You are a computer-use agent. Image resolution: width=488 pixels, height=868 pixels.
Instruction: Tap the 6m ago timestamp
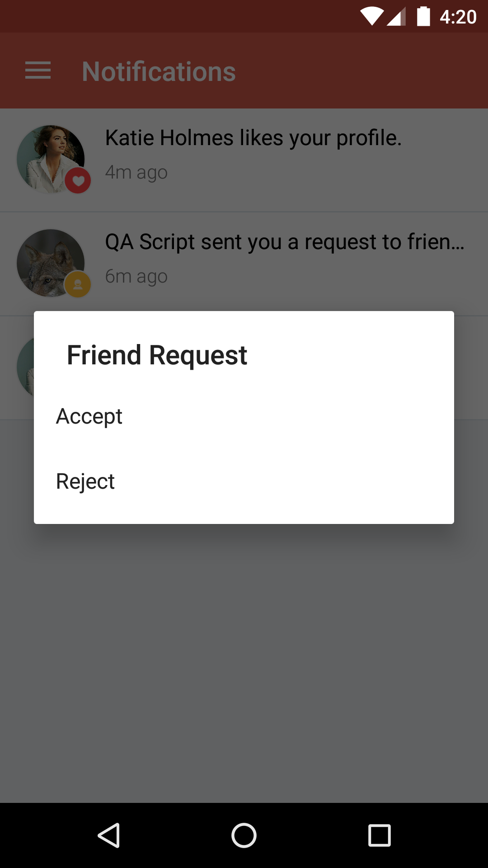click(x=136, y=277)
